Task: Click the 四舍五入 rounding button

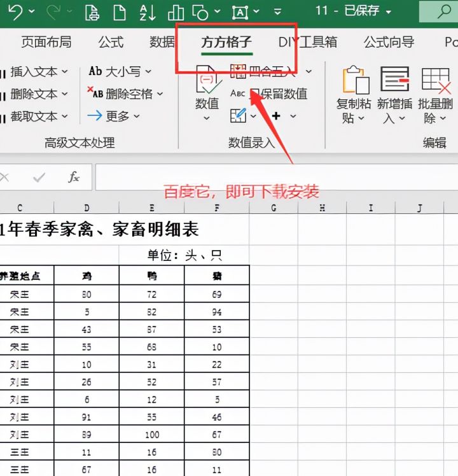Action: click(x=263, y=72)
